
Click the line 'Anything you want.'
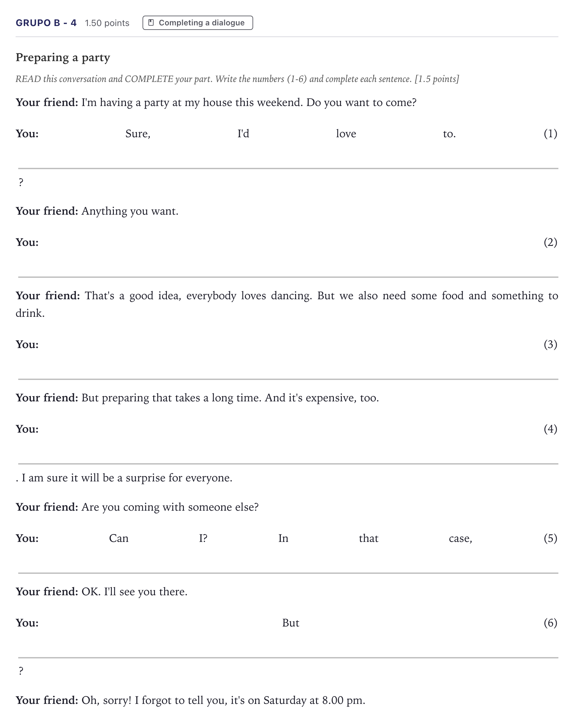(130, 211)
